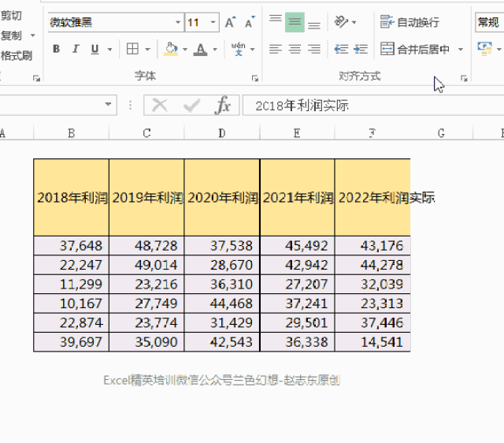Viewport: 504px width, 443px height.
Task: Click the borders icon
Action: 132,49
